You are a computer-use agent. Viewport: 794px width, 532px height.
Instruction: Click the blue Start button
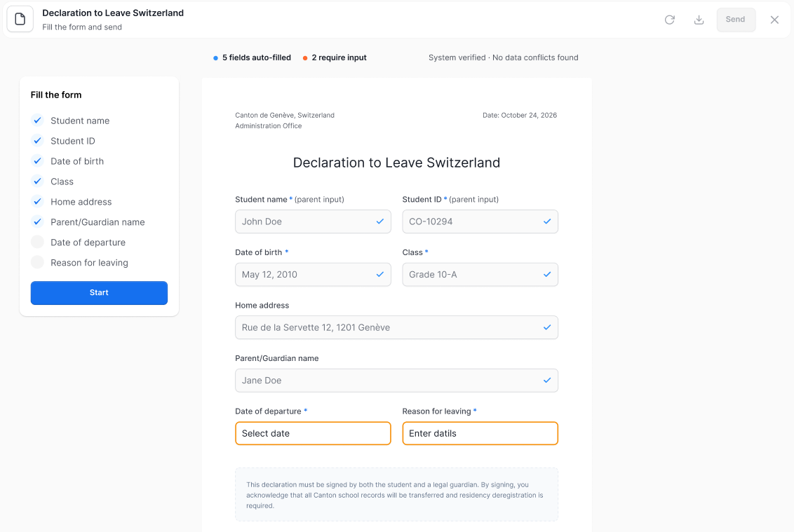coord(100,292)
